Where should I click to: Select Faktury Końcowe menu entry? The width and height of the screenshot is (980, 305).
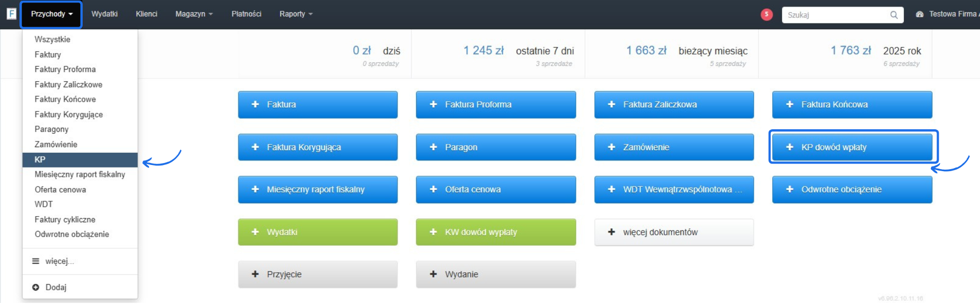(80, 100)
